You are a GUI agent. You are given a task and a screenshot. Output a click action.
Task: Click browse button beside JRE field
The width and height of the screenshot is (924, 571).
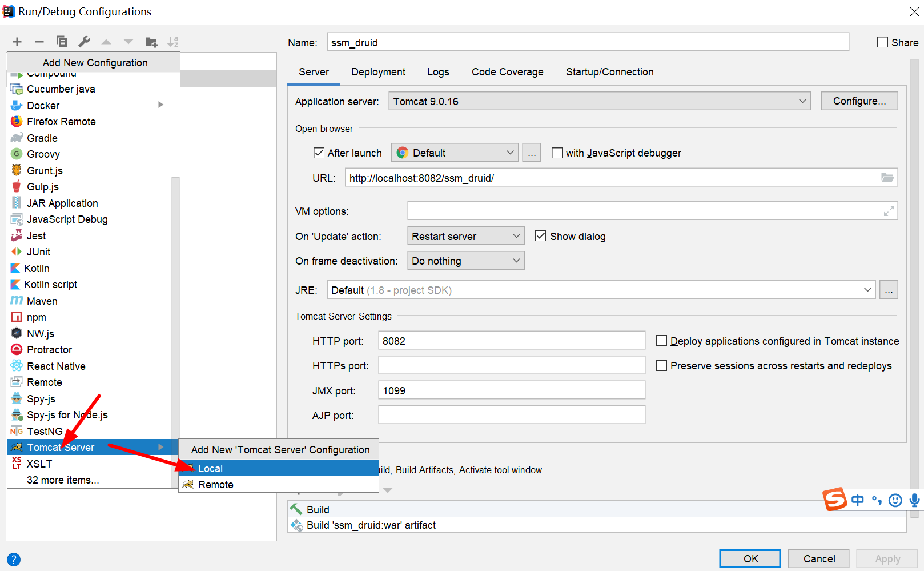pos(889,290)
